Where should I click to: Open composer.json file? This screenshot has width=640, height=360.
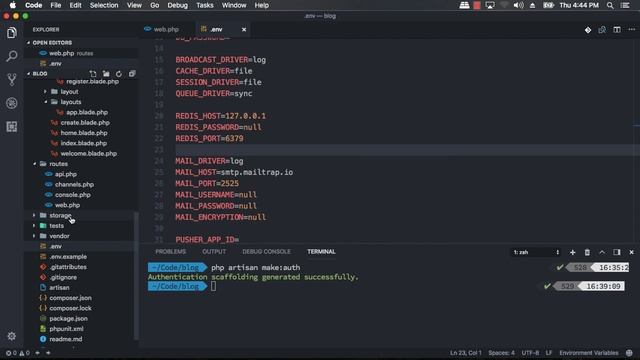[70, 298]
